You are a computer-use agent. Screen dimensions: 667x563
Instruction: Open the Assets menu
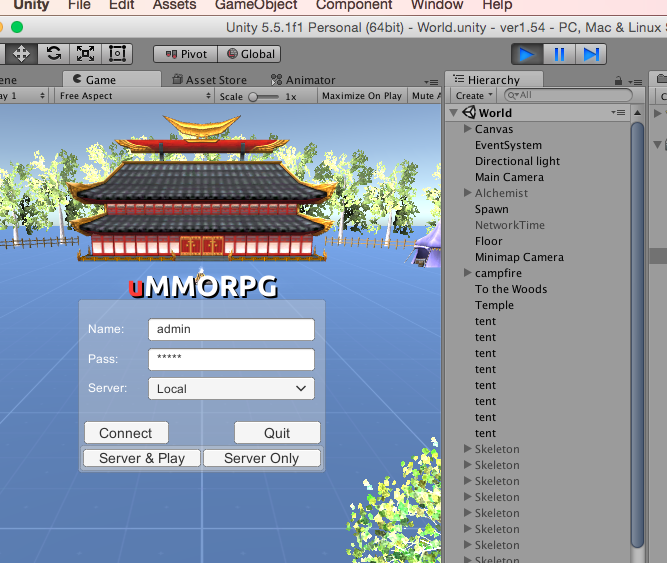(x=174, y=6)
